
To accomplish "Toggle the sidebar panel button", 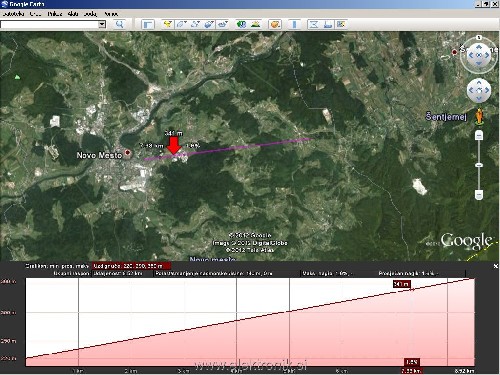I will (x=148, y=24).
